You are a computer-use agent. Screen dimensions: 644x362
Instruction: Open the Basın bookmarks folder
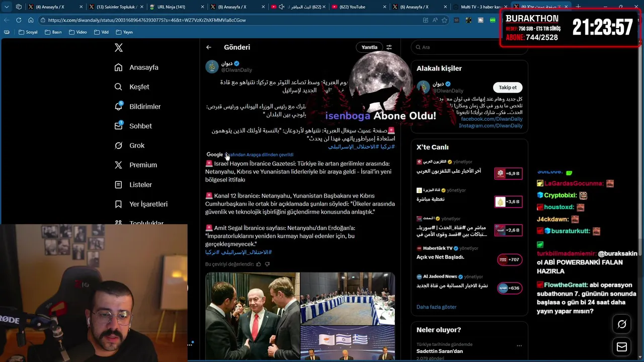coord(53,32)
